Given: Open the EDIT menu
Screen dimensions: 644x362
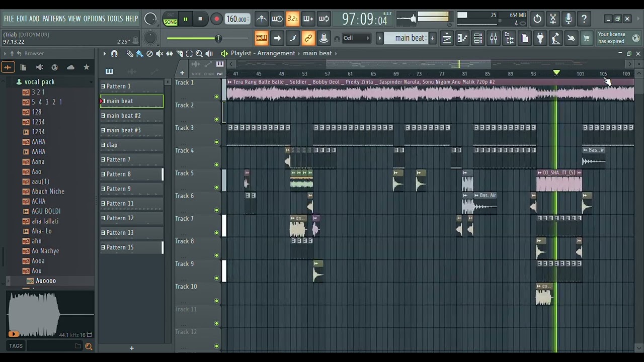Looking at the screenshot, I should tap(22, 19).
